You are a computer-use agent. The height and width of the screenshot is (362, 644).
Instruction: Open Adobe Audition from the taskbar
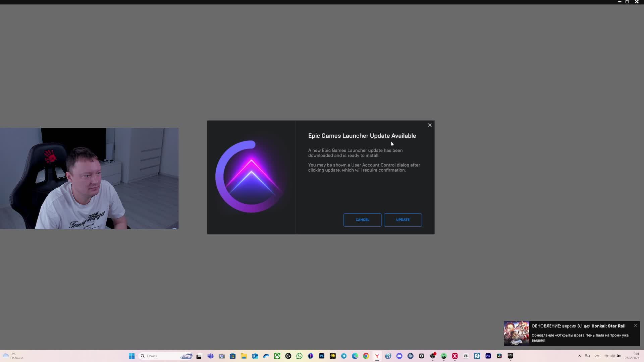coord(488,356)
